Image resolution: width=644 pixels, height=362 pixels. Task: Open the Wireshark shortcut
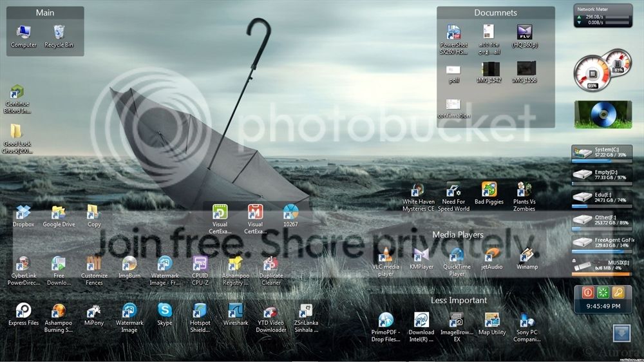(x=235, y=315)
